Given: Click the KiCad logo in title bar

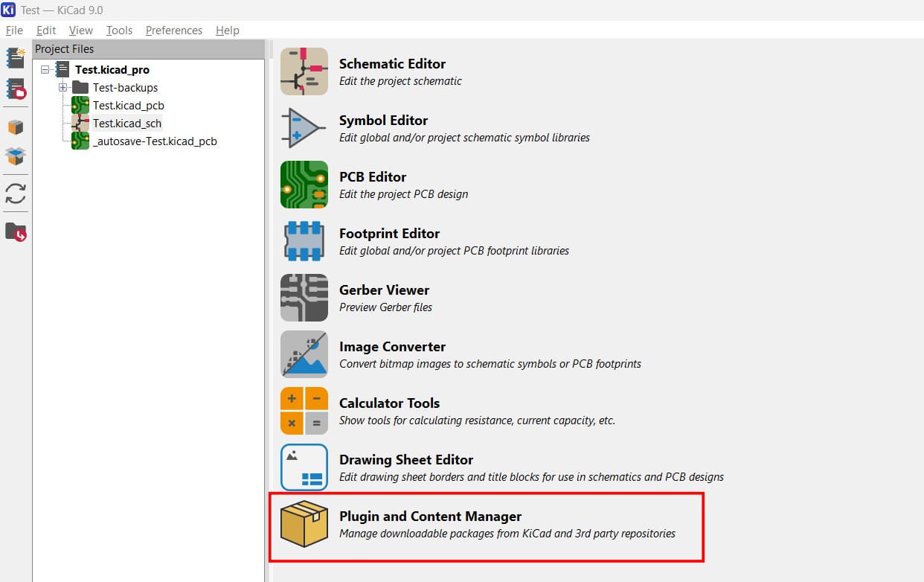Looking at the screenshot, I should [9, 10].
